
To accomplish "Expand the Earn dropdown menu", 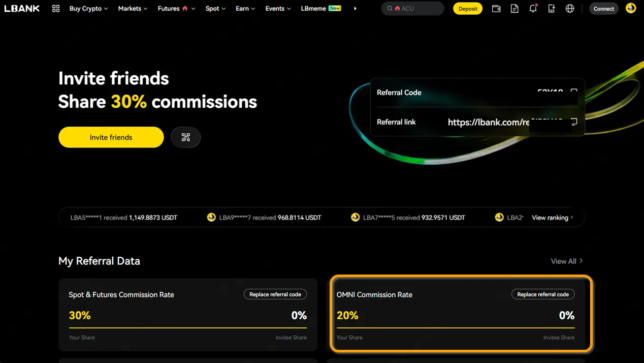I will coord(245,9).
